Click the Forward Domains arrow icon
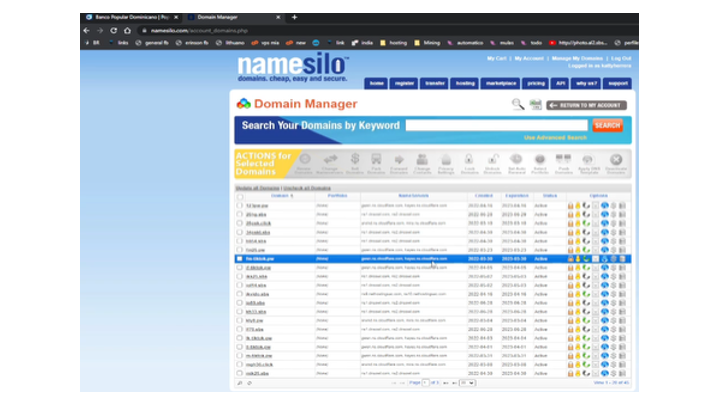720x405 pixels. (x=399, y=160)
